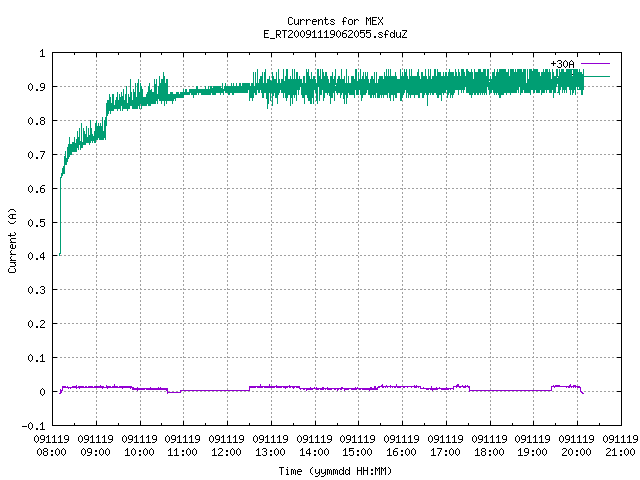Click the "091119" date label above "21:00"
The image size is (640, 480).
pos(620,439)
